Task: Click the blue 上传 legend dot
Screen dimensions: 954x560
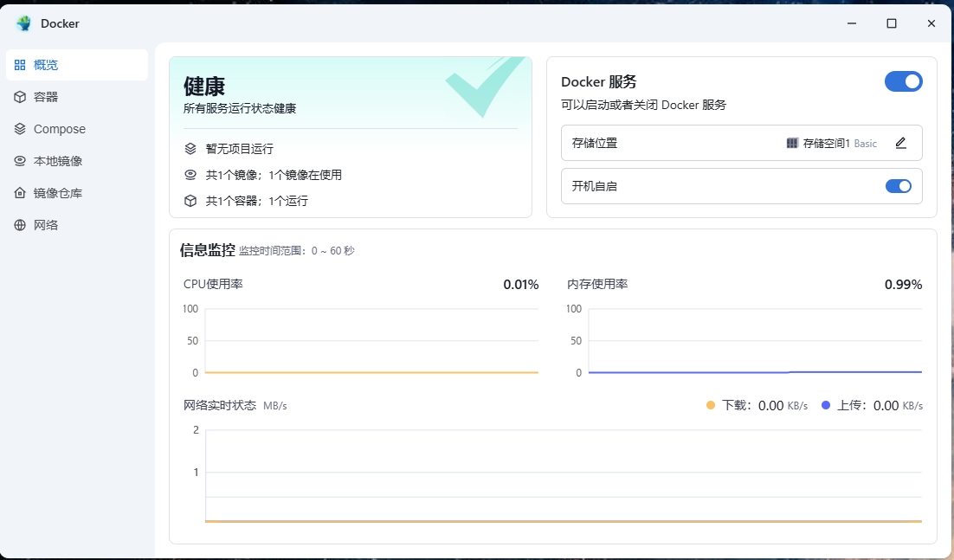Action: point(826,405)
